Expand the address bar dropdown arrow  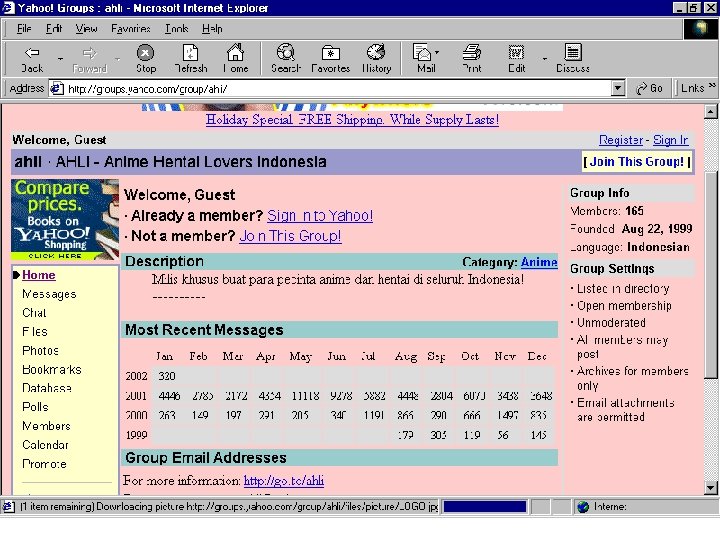coord(618,89)
